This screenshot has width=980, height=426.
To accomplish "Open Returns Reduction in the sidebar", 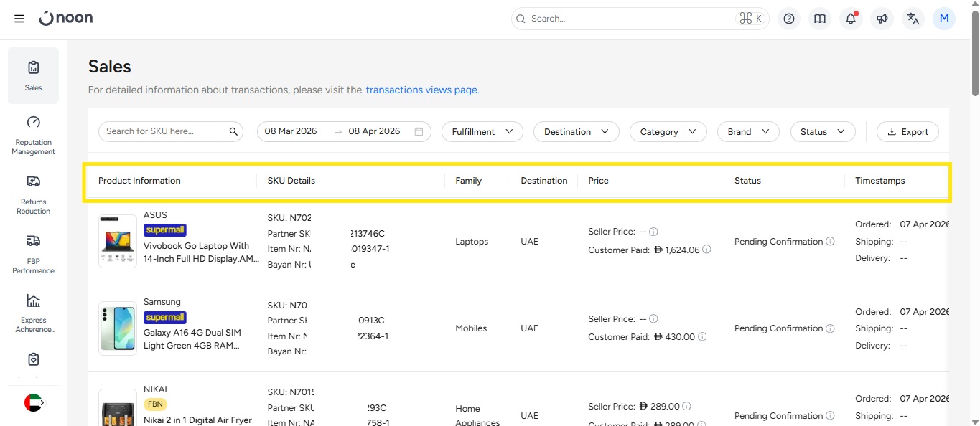I will click(x=33, y=195).
